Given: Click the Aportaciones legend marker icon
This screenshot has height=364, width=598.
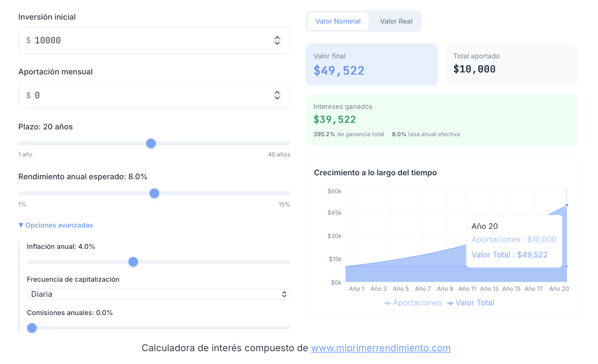Looking at the screenshot, I should (387, 303).
